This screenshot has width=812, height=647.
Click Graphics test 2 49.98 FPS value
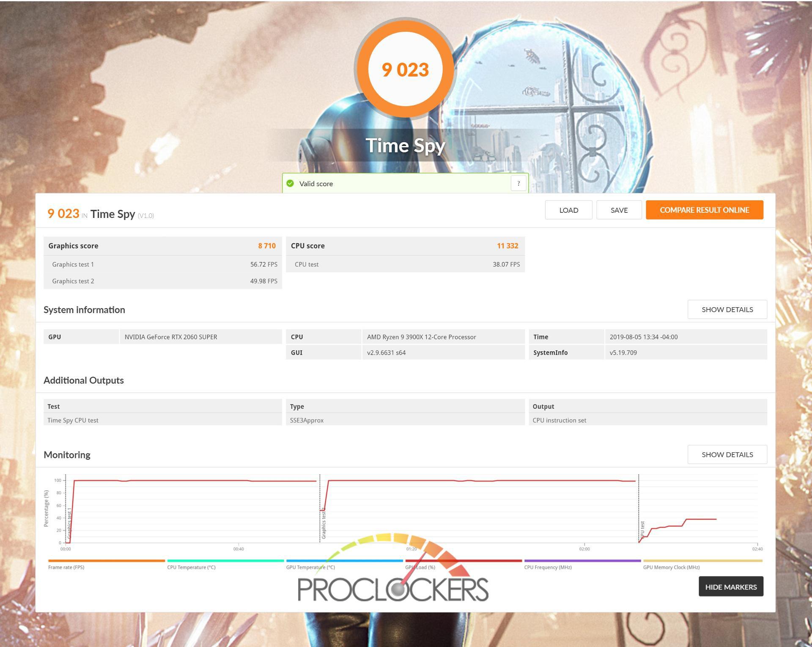pos(264,281)
